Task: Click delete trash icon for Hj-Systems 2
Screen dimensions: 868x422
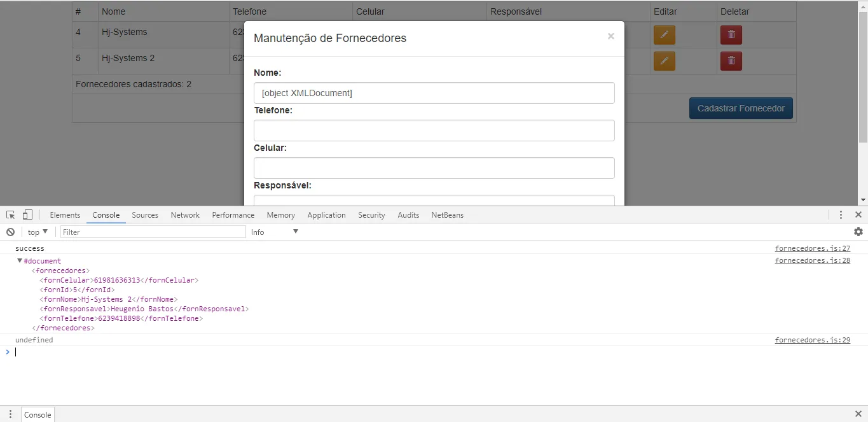Action: tap(731, 61)
